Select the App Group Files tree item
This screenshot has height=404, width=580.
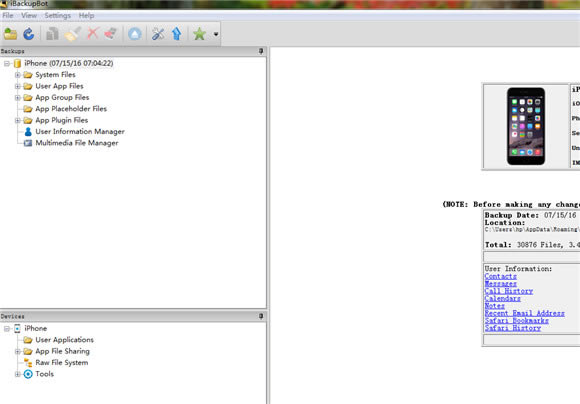click(x=62, y=98)
